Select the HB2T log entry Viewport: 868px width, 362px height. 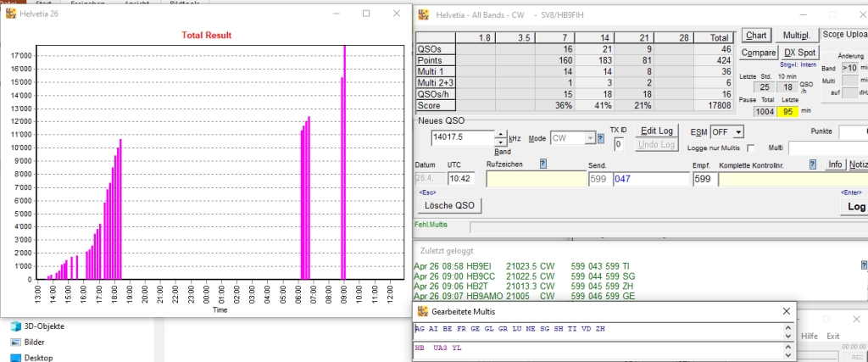(524, 287)
